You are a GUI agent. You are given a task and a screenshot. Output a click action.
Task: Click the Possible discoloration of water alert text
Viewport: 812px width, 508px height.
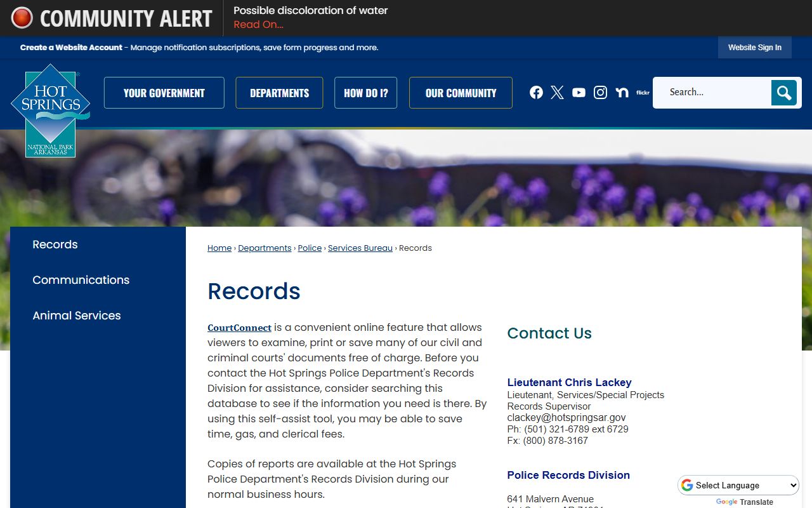[x=310, y=11]
